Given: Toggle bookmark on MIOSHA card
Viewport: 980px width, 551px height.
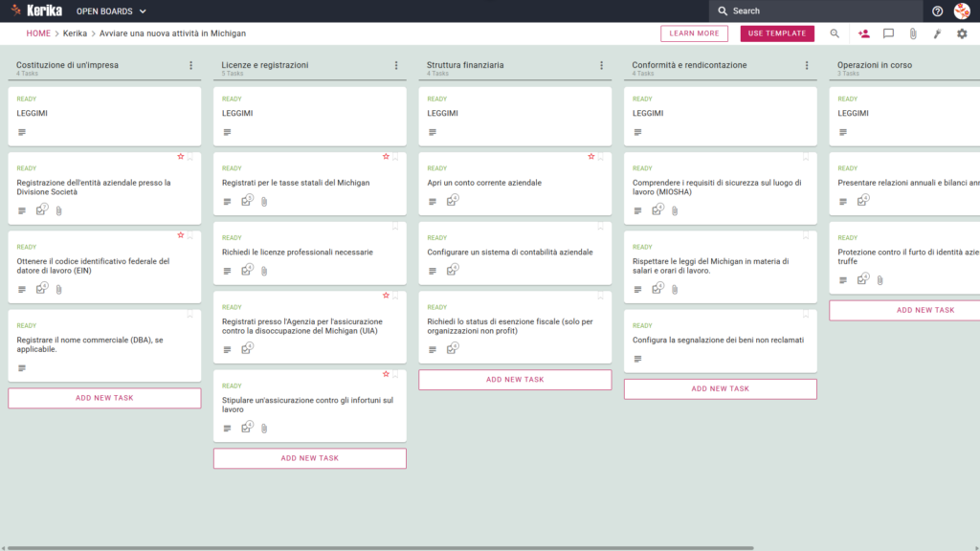Looking at the screenshot, I should point(806,157).
